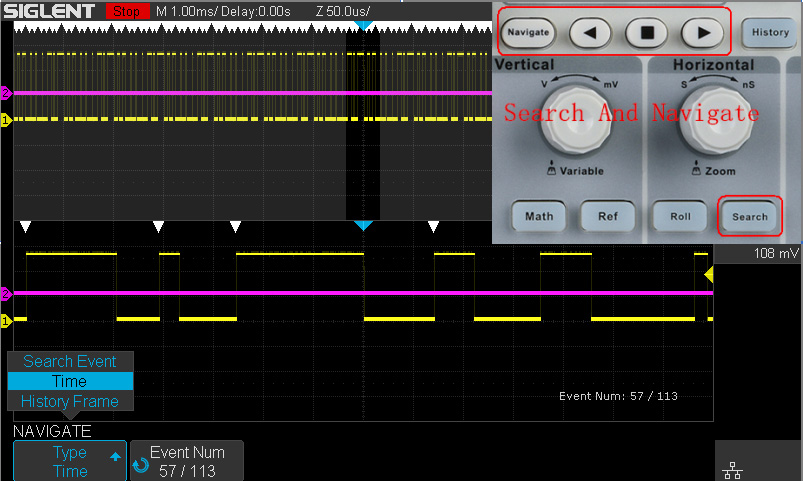Choose History Frame navigate type
803x481 pixels.
[70, 402]
